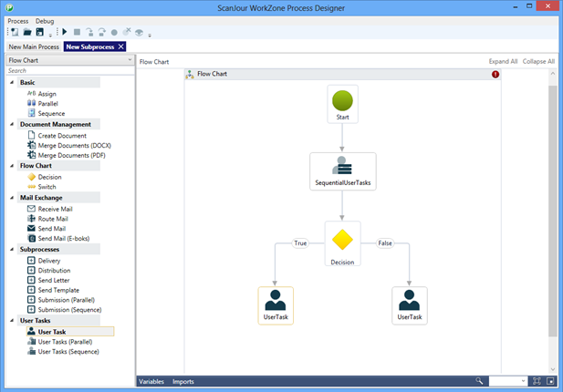Switch to the New Main Process tab
This screenshot has height=392, width=563.
[34, 47]
